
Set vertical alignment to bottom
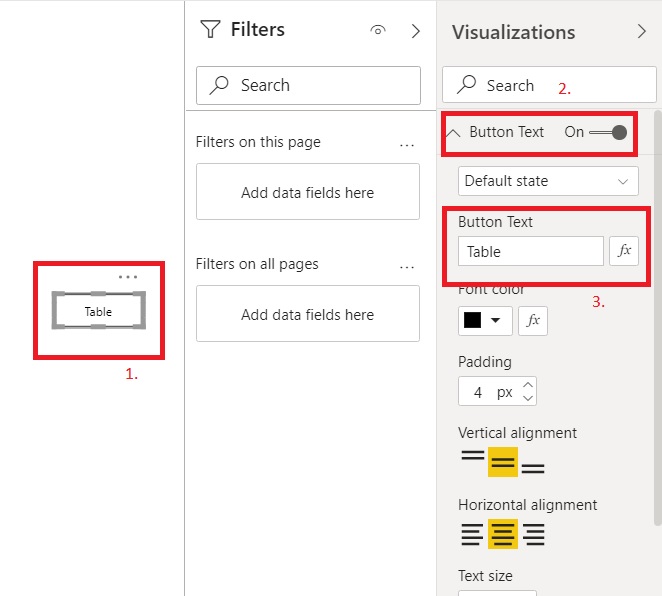point(533,464)
